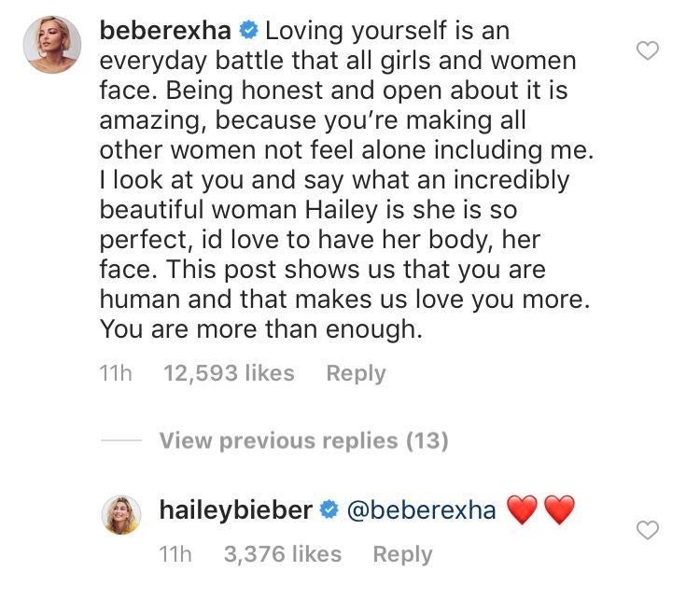Expand View previous replies (13)
The height and width of the screenshot is (599, 700).
pos(303,440)
